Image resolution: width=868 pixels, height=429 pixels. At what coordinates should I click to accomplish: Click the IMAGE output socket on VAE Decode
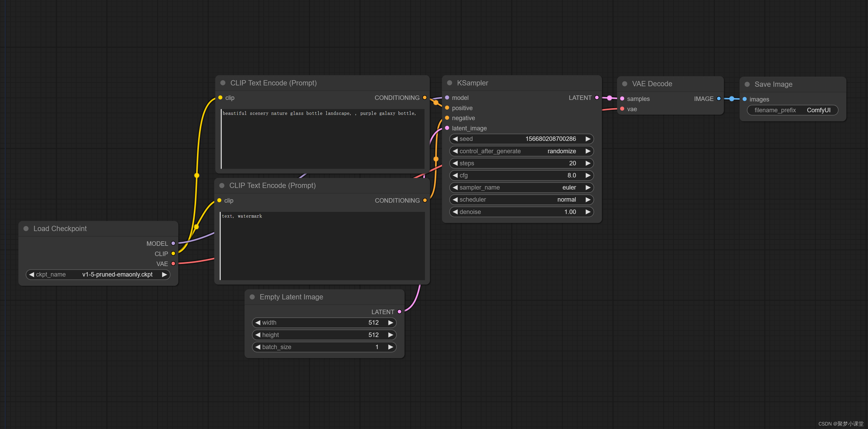click(719, 98)
